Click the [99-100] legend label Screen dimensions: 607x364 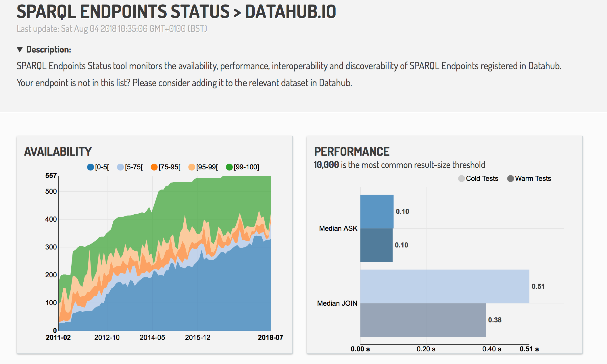(x=247, y=167)
